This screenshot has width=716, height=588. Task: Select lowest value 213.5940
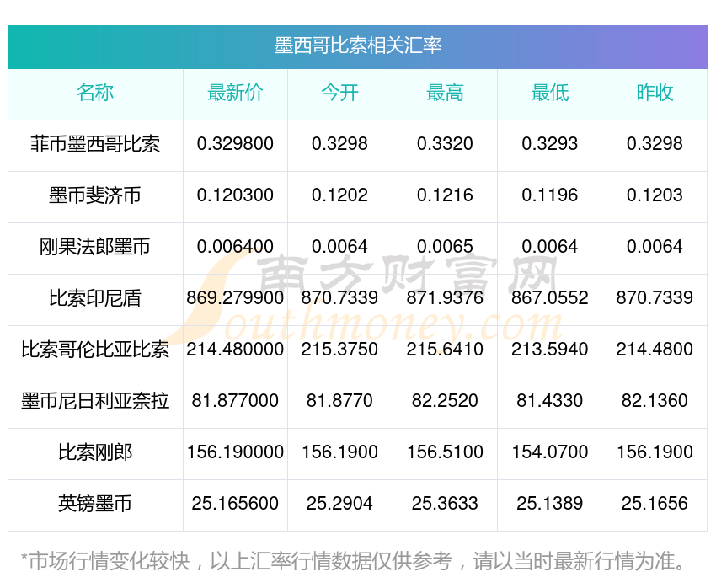[x=550, y=350]
